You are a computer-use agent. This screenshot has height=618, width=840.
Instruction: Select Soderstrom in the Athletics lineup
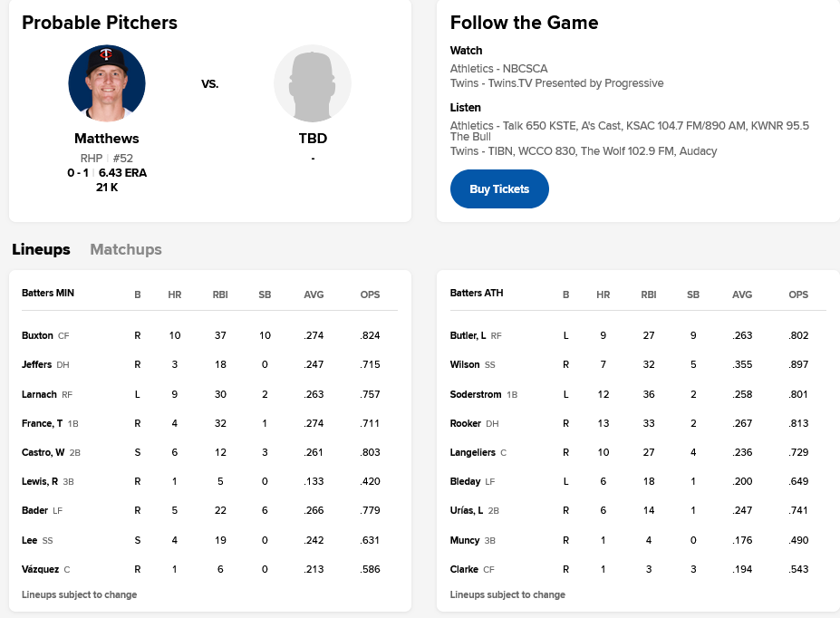coord(477,394)
